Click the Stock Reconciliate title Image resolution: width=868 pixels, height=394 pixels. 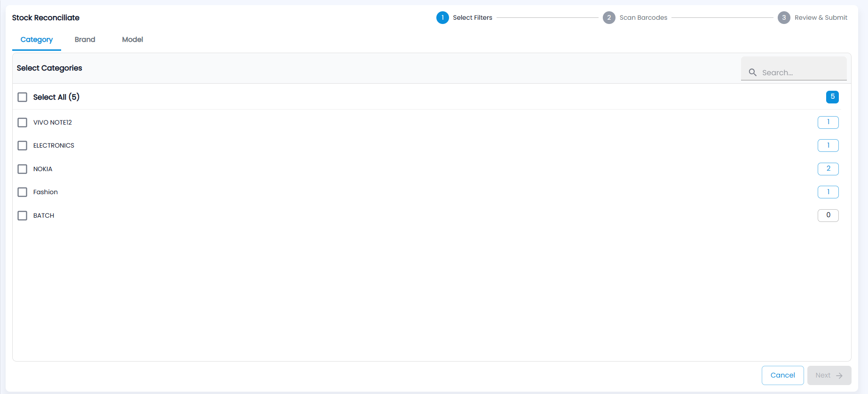[x=46, y=18]
